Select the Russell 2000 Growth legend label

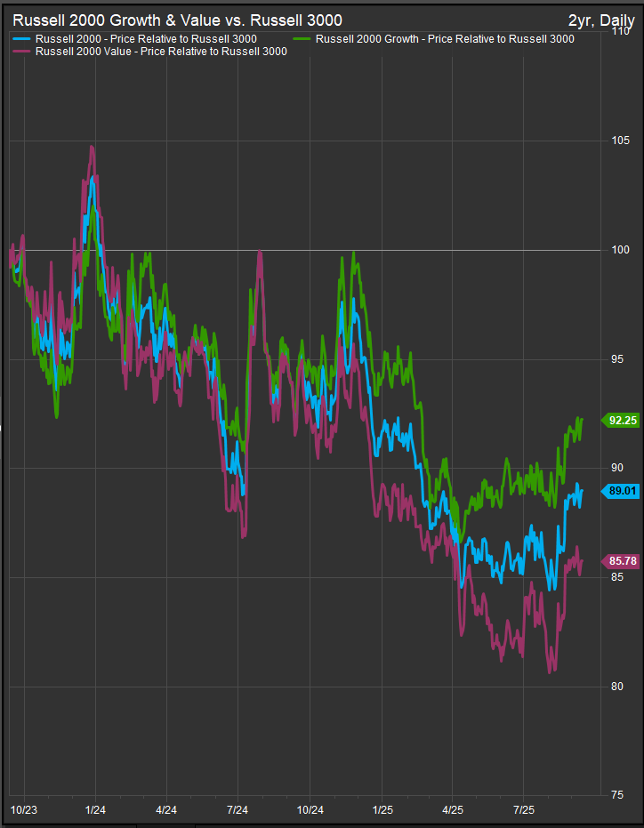tap(445, 39)
